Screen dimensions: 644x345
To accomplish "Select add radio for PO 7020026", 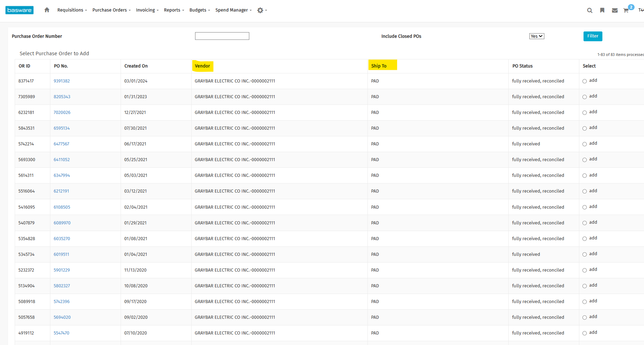I will [585, 113].
